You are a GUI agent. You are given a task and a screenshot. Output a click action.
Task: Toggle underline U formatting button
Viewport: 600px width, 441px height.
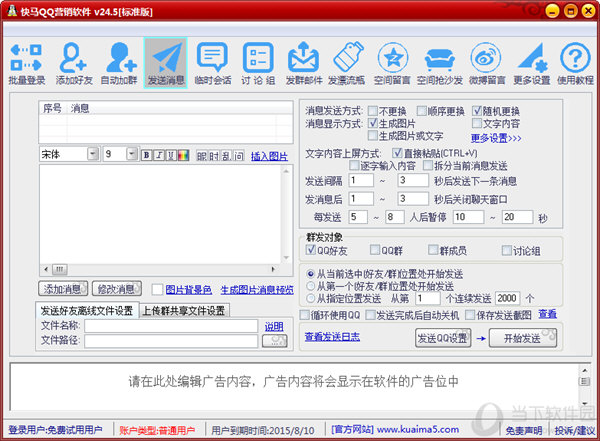click(x=171, y=155)
